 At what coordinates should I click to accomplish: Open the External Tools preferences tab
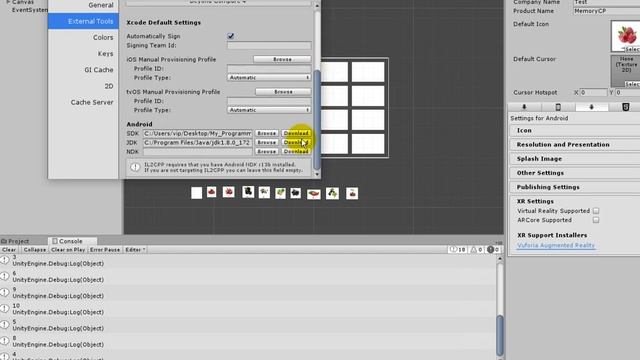pyautogui.click(x=83, y=21)
